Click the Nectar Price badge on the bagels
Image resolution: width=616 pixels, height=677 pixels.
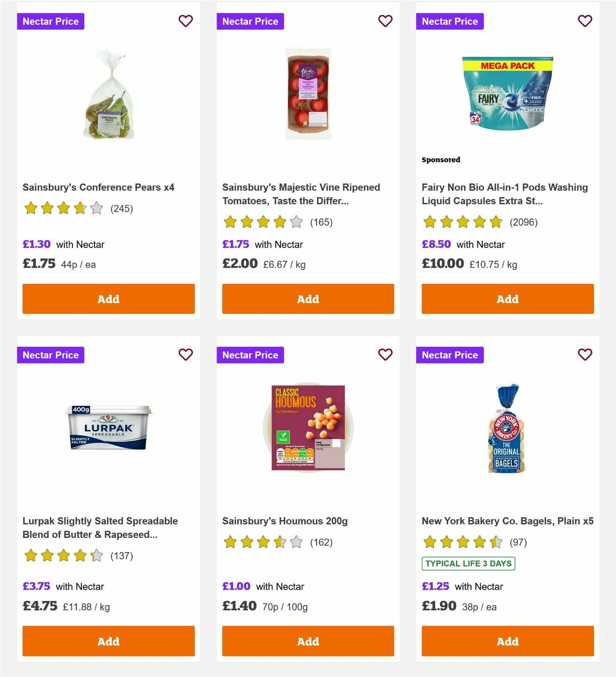coord(450,354)
